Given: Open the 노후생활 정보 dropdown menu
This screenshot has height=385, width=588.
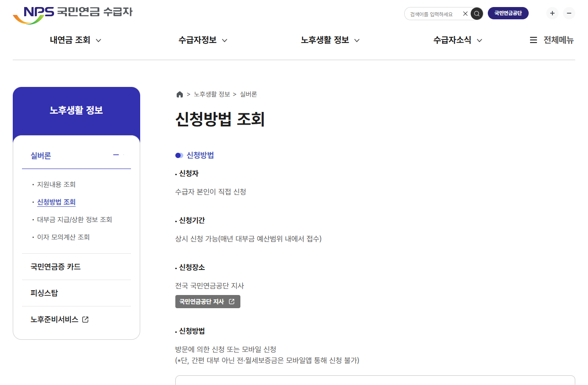Looking at the screenshot, I should coord(330,40).
